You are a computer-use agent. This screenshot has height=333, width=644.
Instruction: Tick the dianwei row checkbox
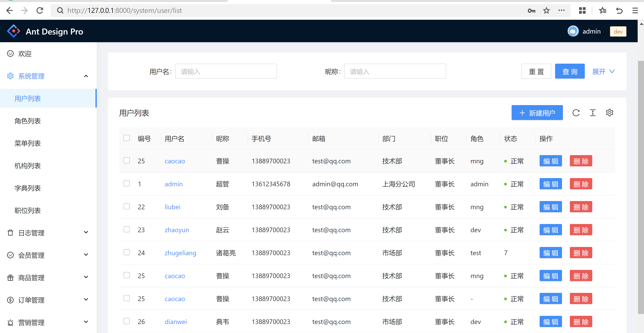[126, 321]
